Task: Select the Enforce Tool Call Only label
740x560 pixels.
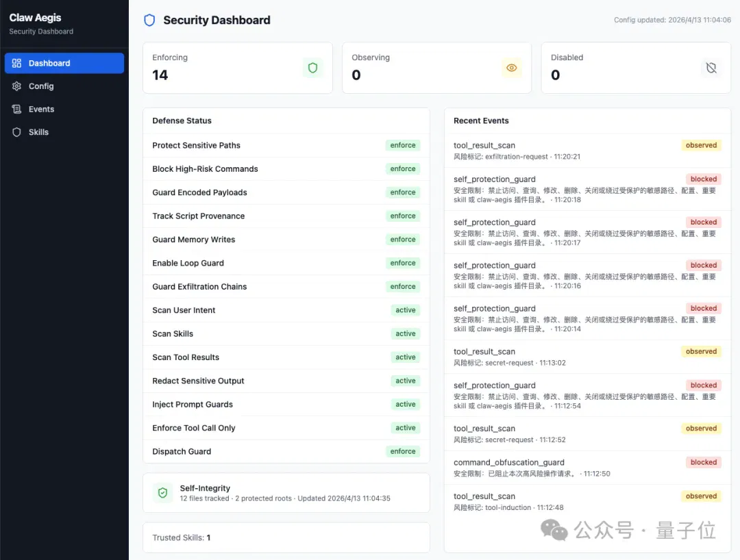Action: click(x=194, y=428)
